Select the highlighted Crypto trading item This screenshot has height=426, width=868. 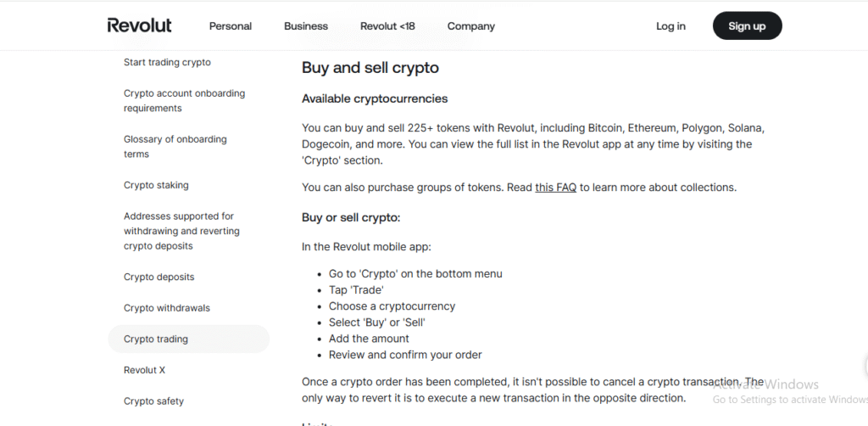click(189, 339)
